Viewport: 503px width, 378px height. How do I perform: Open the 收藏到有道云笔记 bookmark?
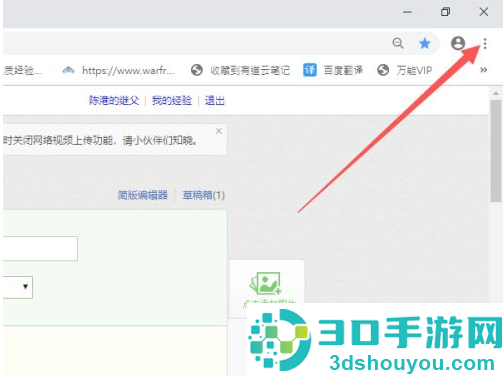pos(240,70)
